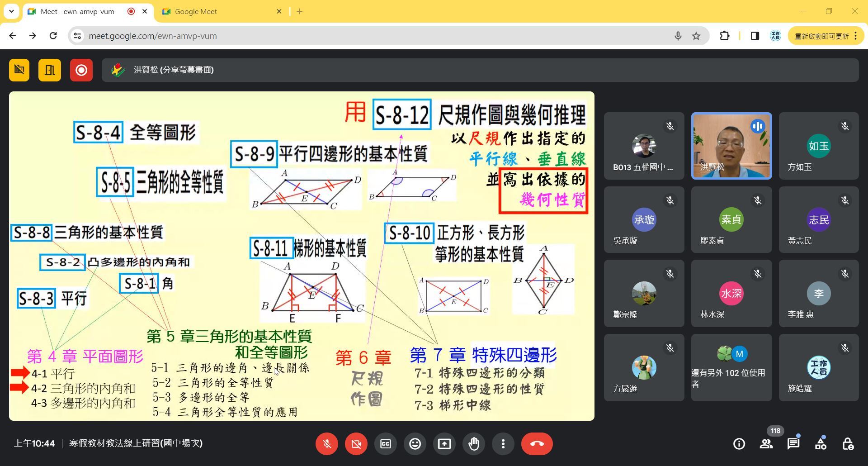Unmute the microphone in the call bar
The image size is (868, 466).
click(326, 444)
